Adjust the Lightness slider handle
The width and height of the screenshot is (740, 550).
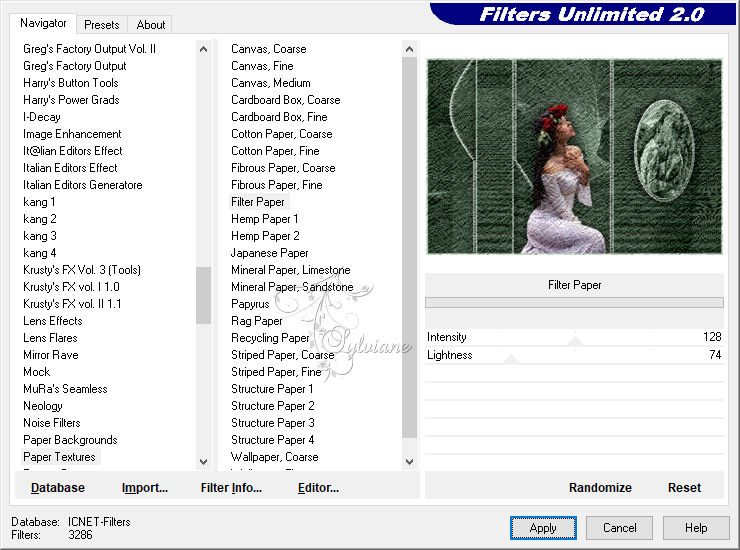point(511,358)
